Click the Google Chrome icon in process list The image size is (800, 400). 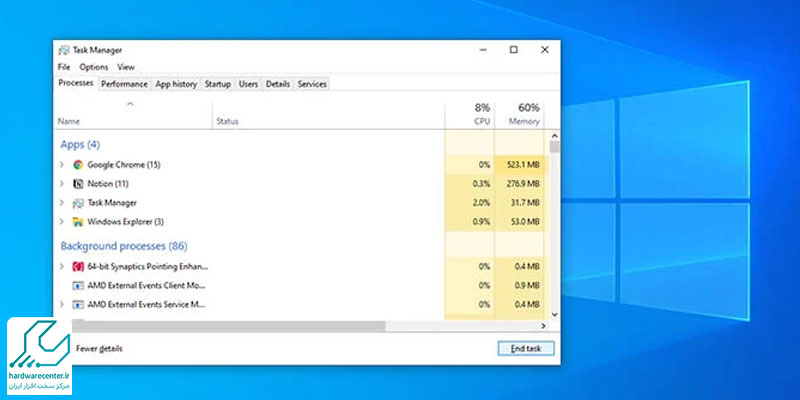tap(78, 165)
